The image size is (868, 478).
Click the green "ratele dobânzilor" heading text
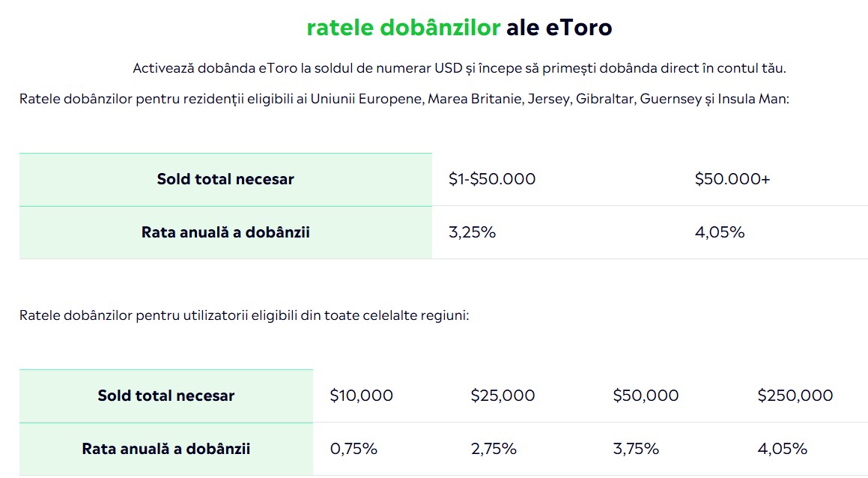[403, 28]
